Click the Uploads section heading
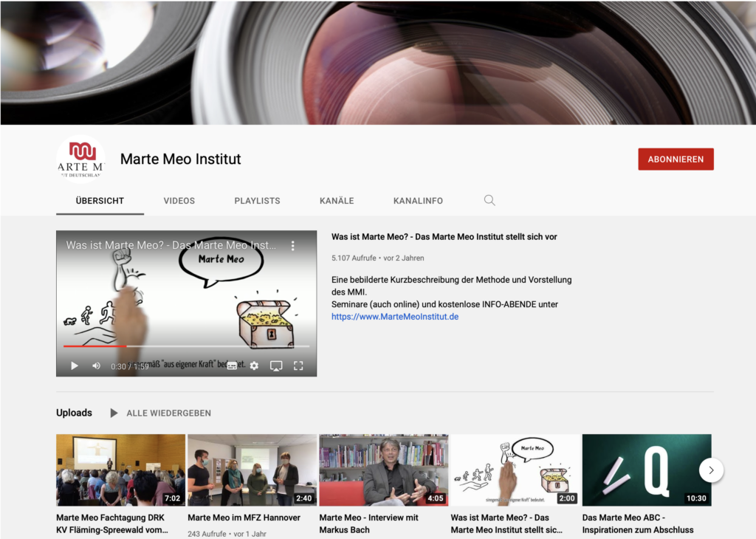 74,413
